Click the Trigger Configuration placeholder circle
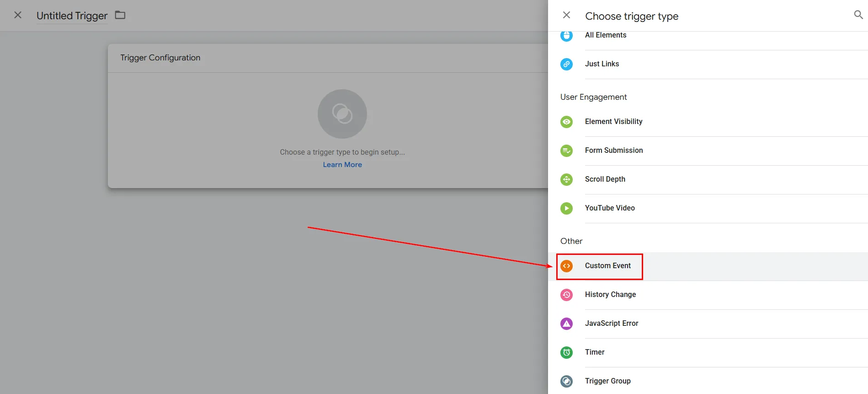 tap(342, 114)
